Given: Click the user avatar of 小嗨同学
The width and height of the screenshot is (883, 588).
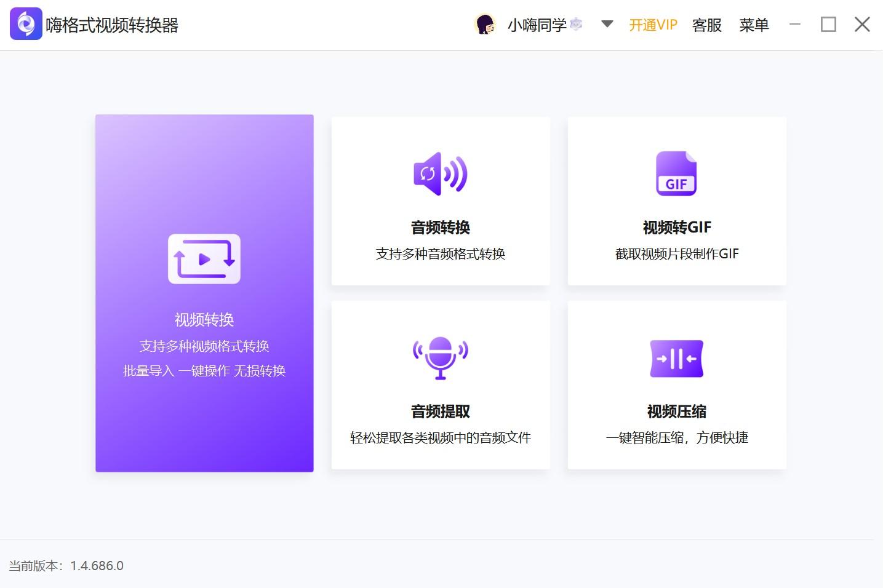Looking at the screenshot, I should [x=485, y=24].
